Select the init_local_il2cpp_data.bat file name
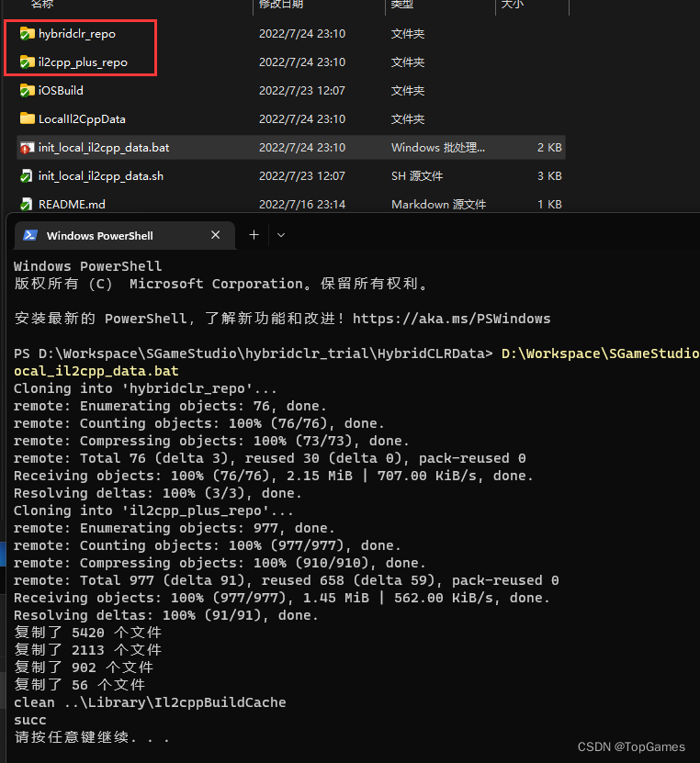 104,148
